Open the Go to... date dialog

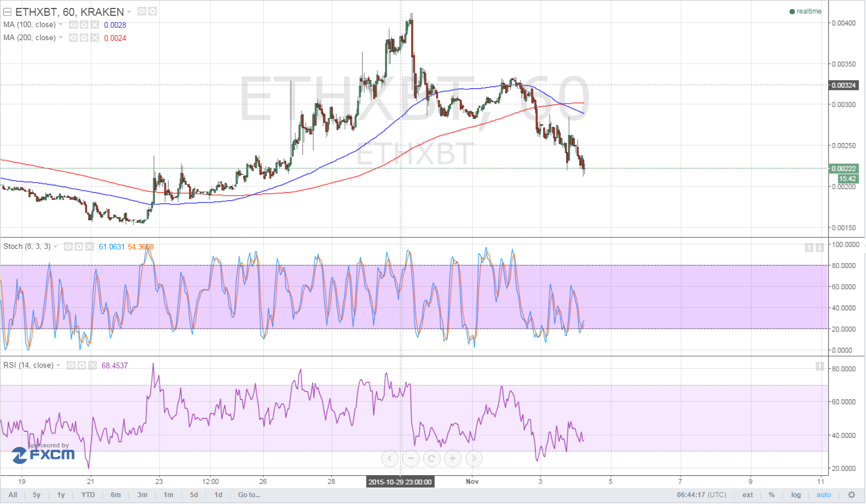point(249,495)
